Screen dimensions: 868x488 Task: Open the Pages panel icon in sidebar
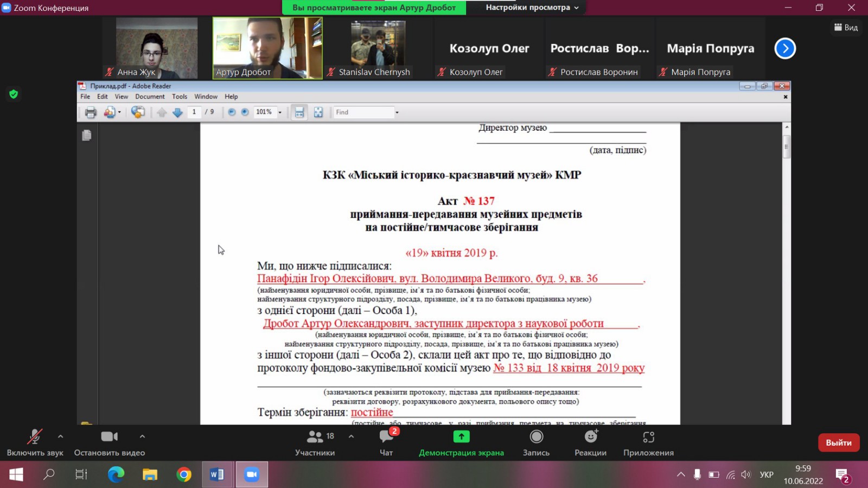pyautogui.click(x=87, y=135)
